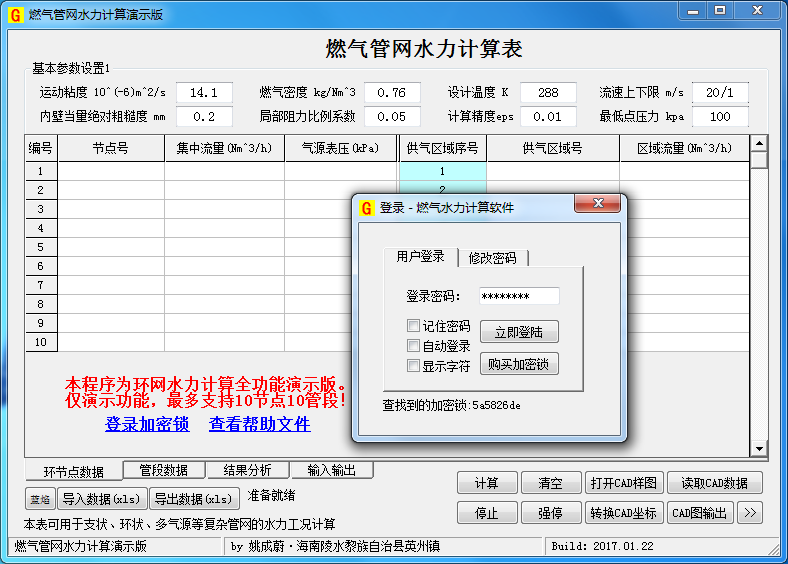Check the 显示字符 option
This screenshot has width=788, height=564.
pyautogui.click(x=413, y=366)
